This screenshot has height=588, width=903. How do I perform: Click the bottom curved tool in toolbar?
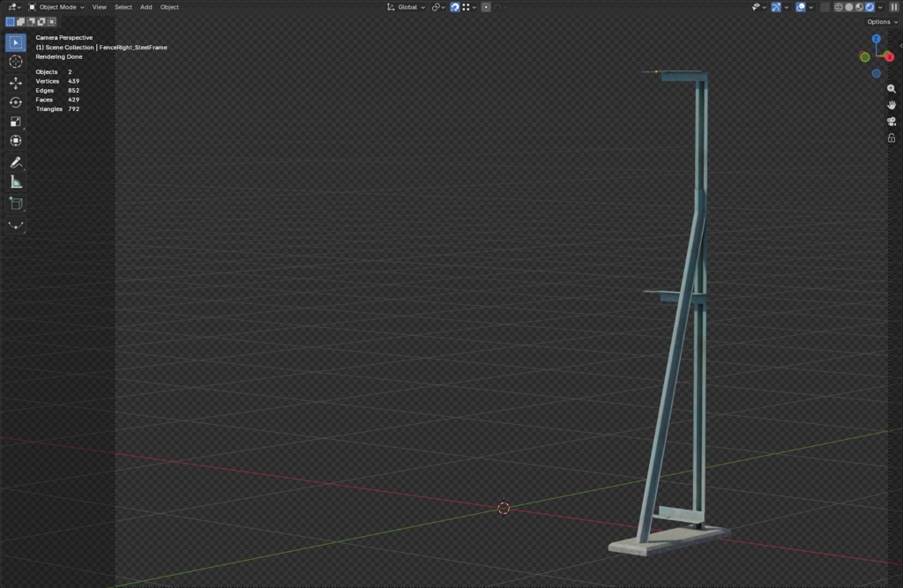pos(16,225)
